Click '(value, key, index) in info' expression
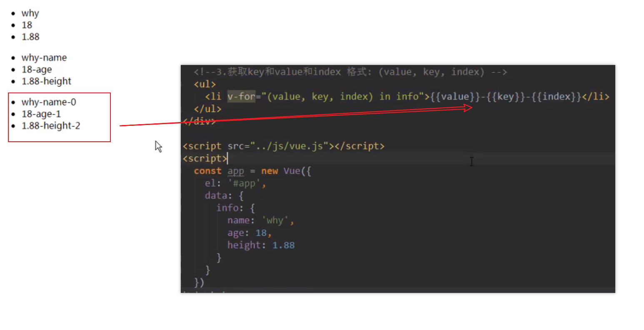 pos(342,97)
